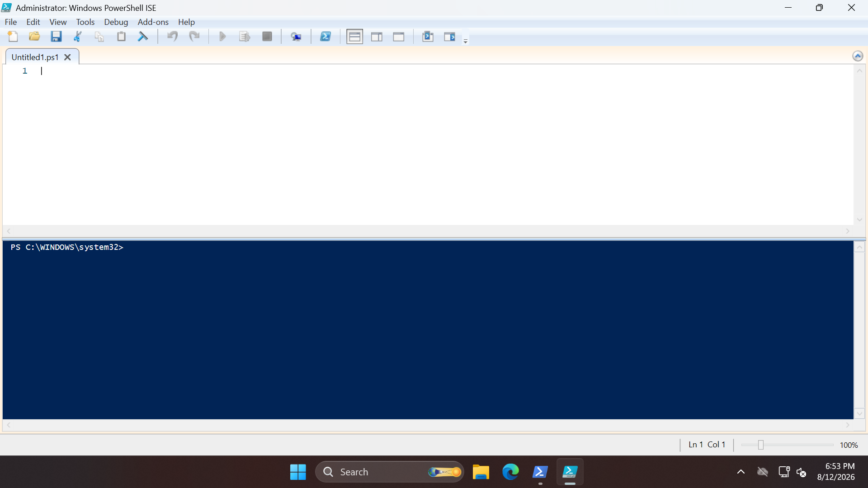Launch Microsoft Edge from the taskbar
This screenshot has height=488, width=868.
(x=511, y=472)
